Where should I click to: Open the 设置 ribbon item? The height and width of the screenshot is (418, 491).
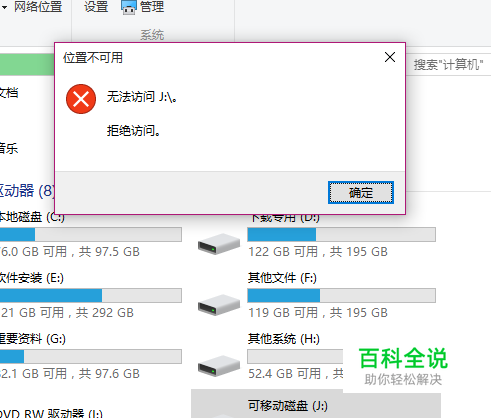point(96,7)
